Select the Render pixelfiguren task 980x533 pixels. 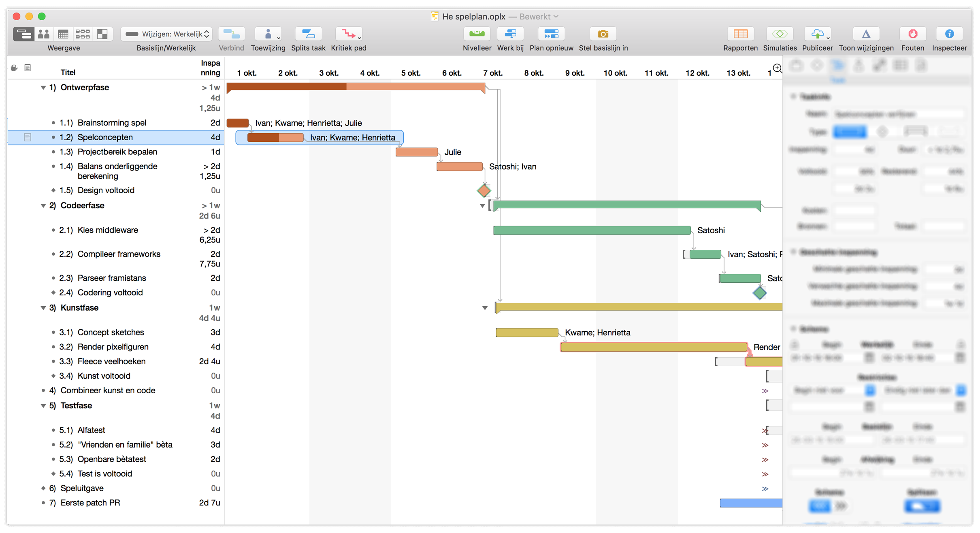pos(113,347)
